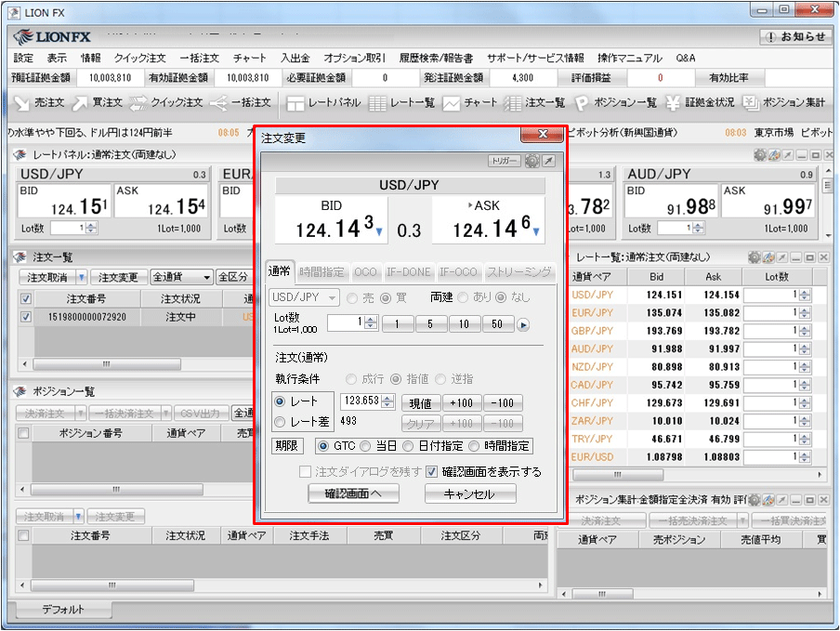Select the レート差 radio button
840x631 pixels.
280,422
